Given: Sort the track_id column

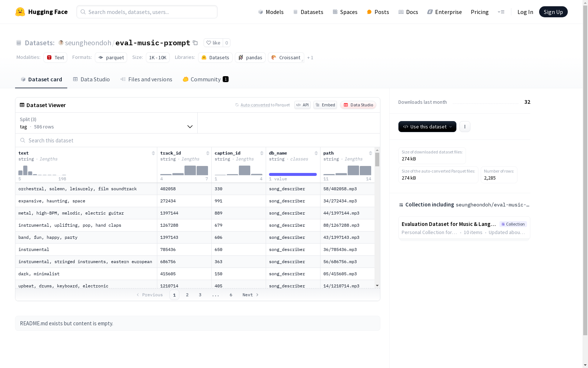Looking at the screenshot, I should point(208,153).
